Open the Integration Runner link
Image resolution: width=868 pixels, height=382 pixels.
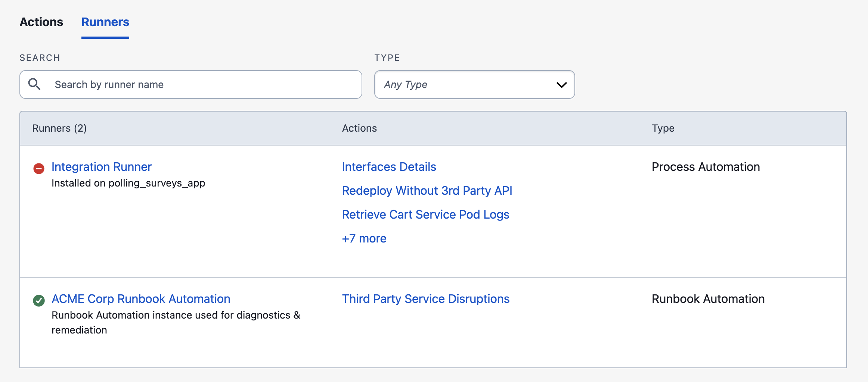click(102, 167)
